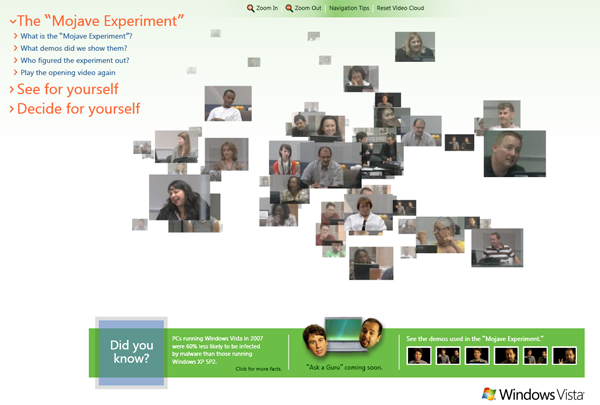The width and height of the screenshot is (600, 405).
Task: Click "Ask a Guru" coming soon text
Action: [x=344, y=367]
